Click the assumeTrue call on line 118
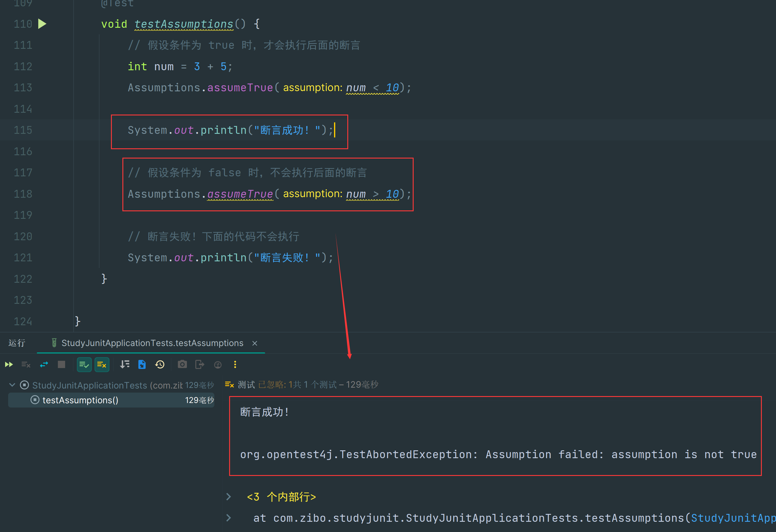The height and width of the screenshot is (532, 776). (x=240, y=194)
